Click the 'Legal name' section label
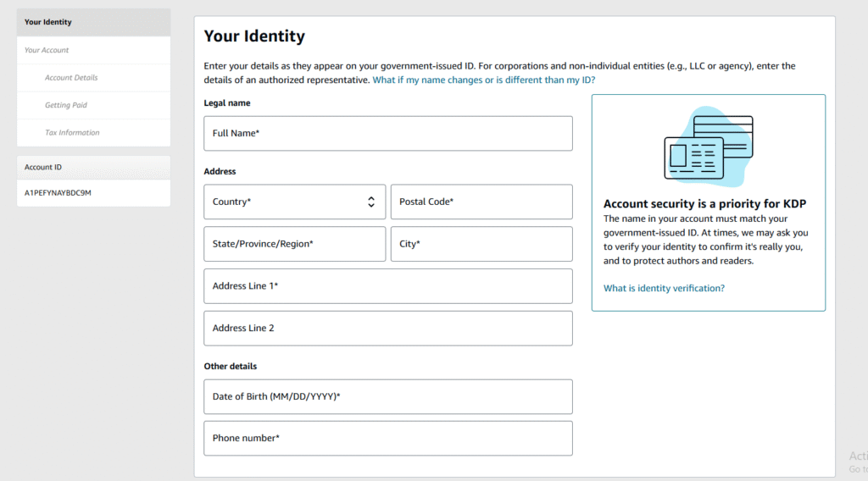The height and width of the screenshot is (481, 868). pyautogui.click(x=227, y=102)
